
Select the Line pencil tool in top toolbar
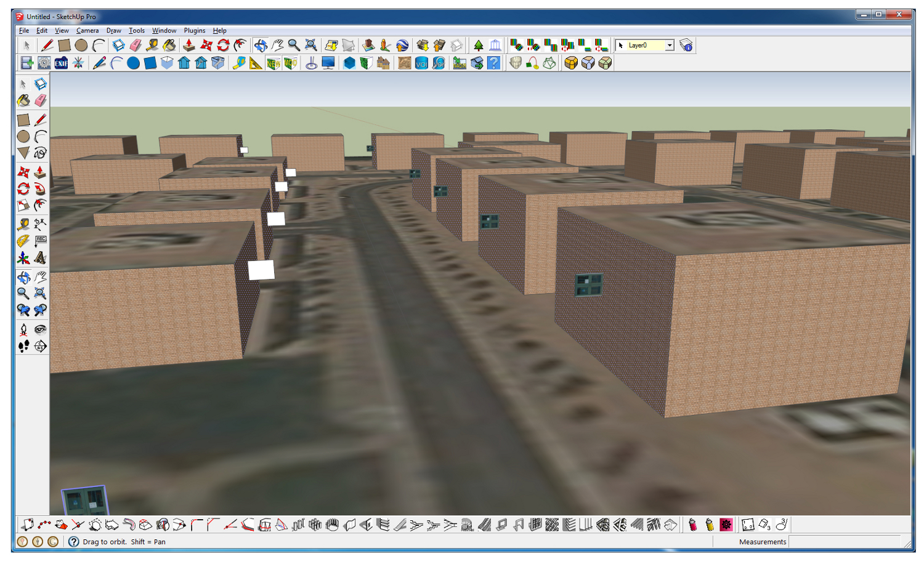[x=47, y=46]
